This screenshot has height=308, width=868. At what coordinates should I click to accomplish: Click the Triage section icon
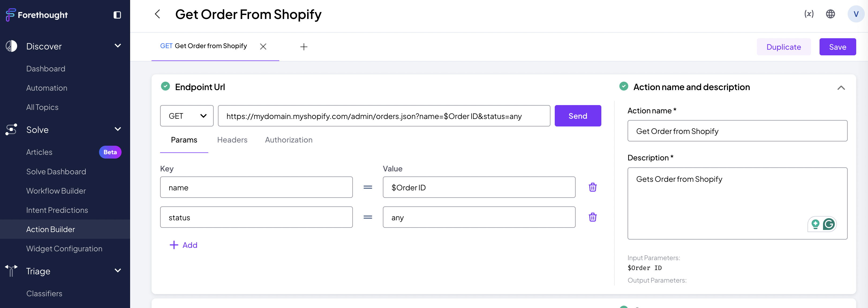pos(11,271)
